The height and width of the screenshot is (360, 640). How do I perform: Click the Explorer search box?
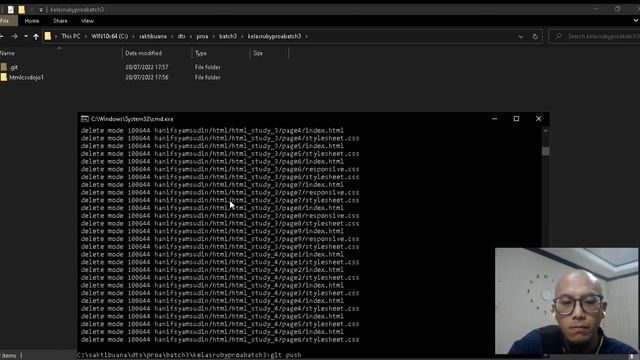click(x=595, y=36)
